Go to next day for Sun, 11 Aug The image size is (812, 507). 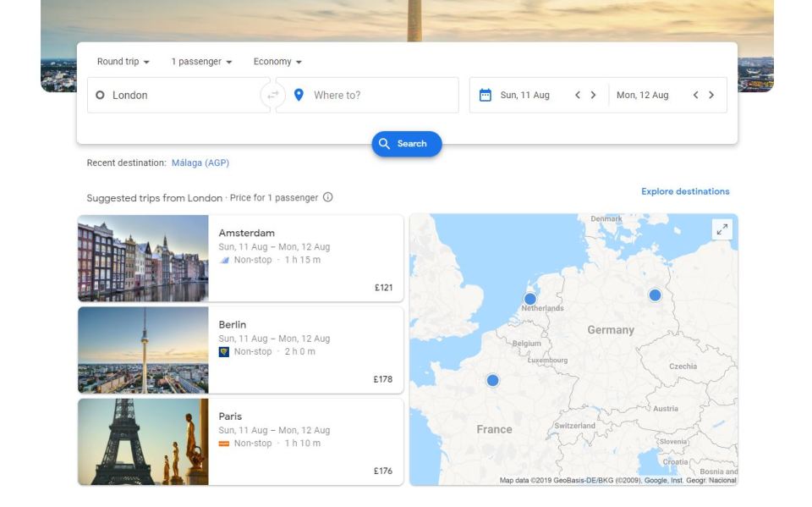(x=594, y=95)
